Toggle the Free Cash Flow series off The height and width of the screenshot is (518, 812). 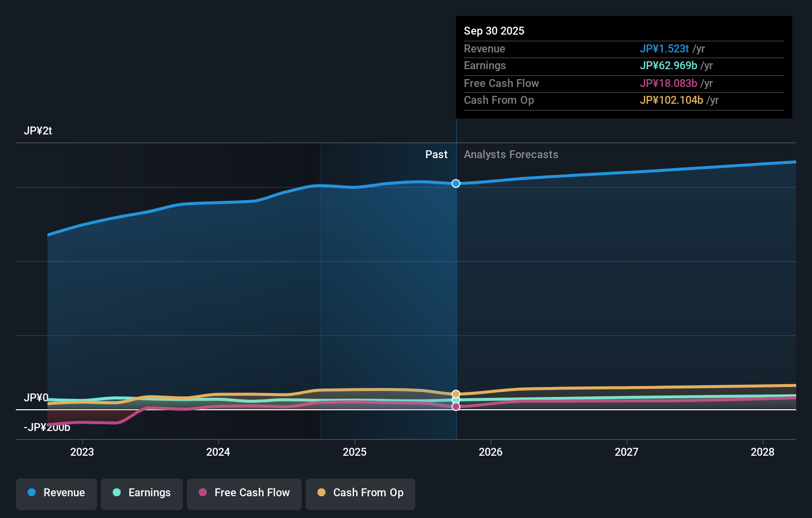pos(244,494)
